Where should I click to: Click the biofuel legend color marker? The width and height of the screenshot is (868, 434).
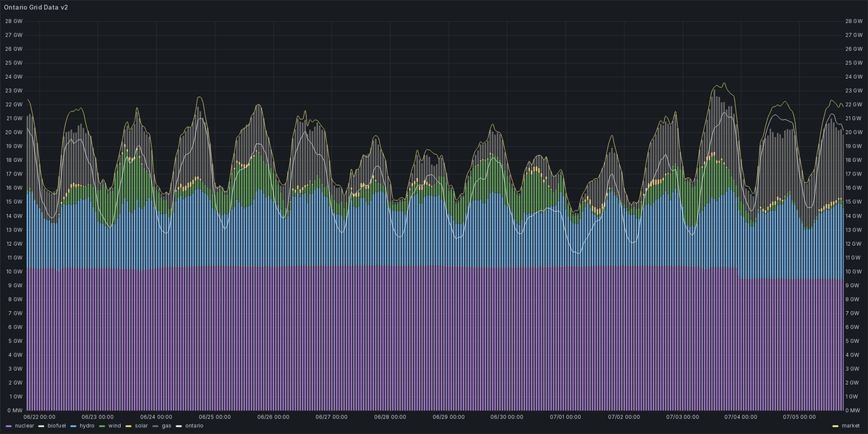pyautogui.click(x=41, y=426)
